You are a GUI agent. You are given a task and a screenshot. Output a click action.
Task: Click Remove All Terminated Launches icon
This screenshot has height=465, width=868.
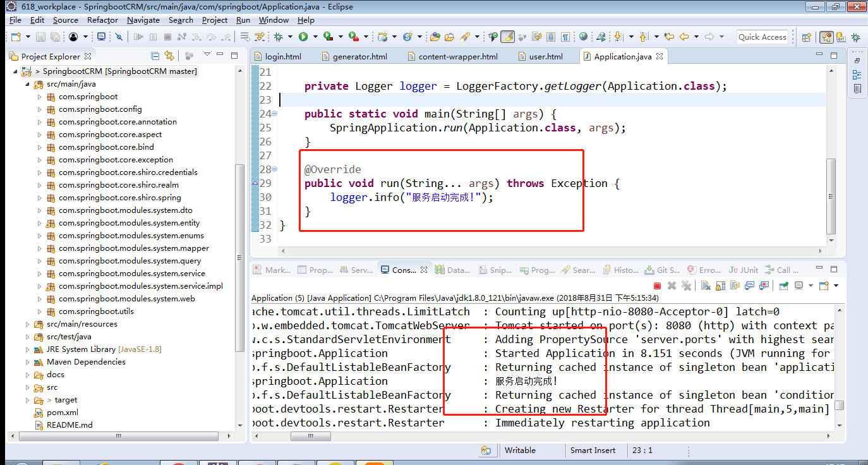tap(687, 286)
